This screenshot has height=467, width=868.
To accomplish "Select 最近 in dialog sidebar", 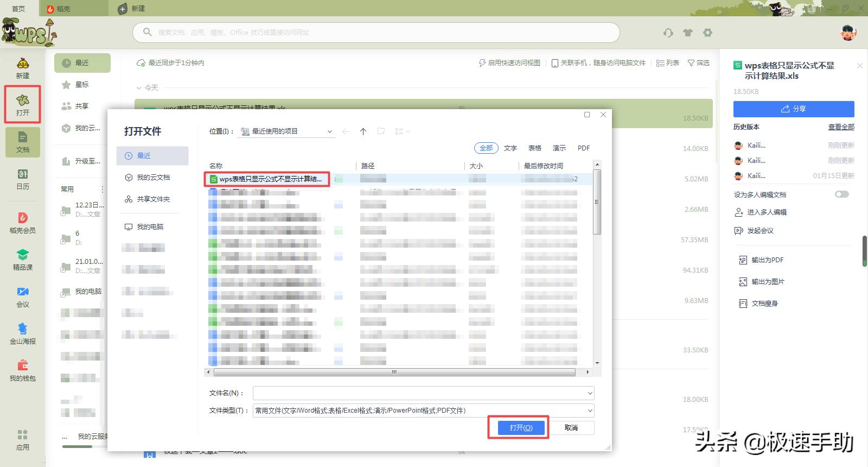I will (x=152, y=156).
